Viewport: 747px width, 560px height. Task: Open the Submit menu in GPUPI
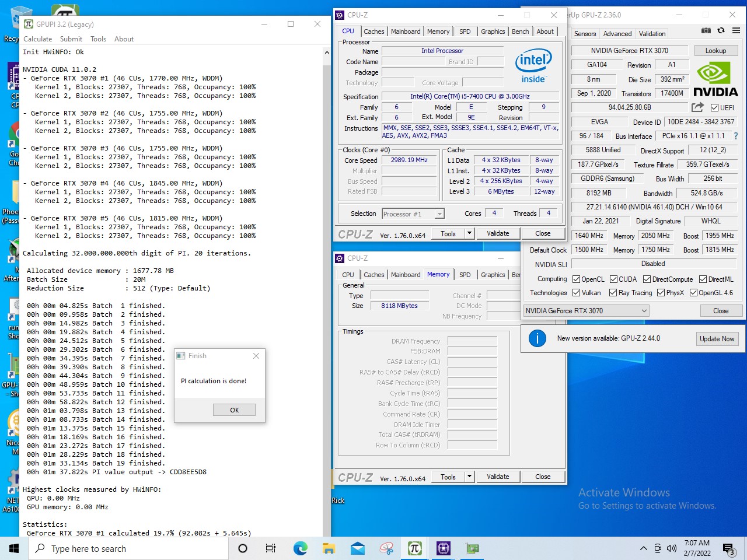pos(71,39)
